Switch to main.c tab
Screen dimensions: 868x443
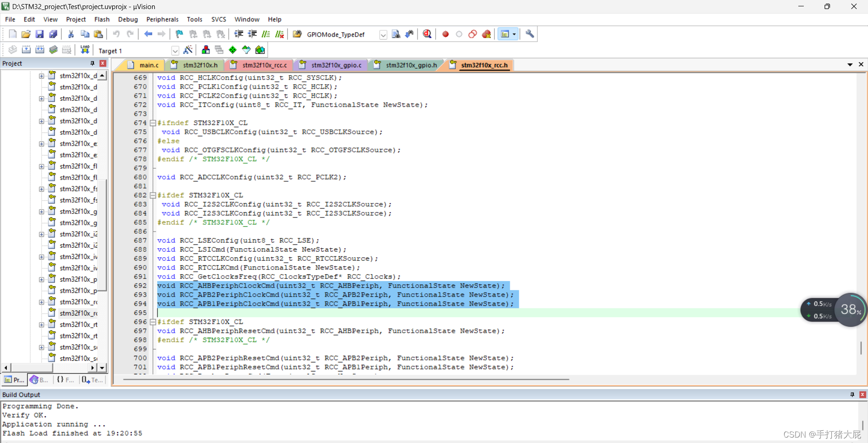pyautogui.click(x=144, y=65)
